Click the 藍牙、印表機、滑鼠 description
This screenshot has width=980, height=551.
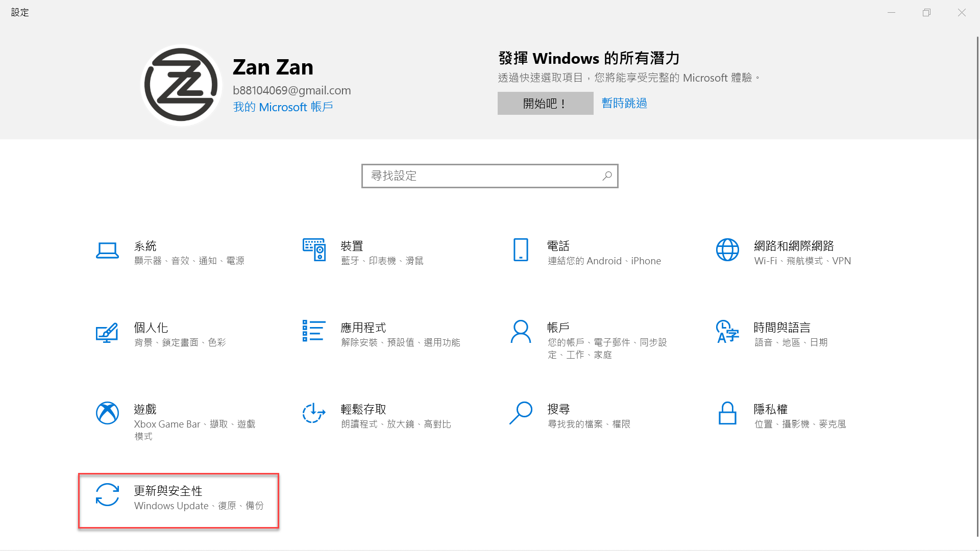tap(382, 261)
